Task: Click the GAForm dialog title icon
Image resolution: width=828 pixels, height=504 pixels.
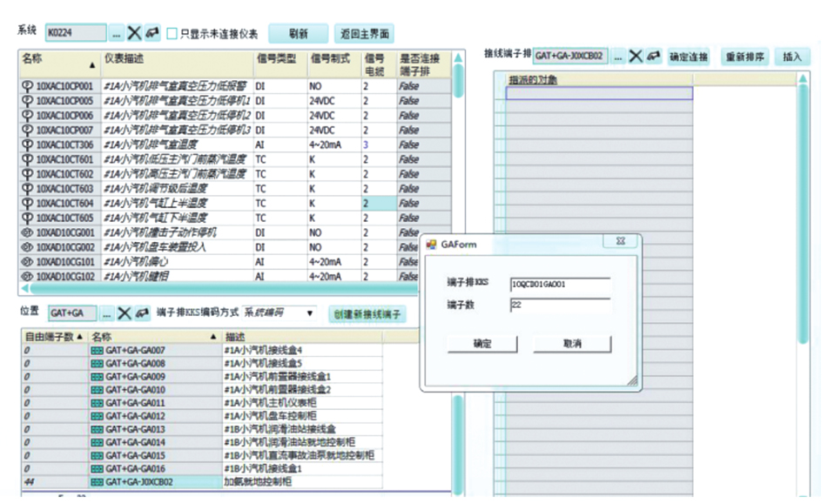Action: [x=432, y=245]
